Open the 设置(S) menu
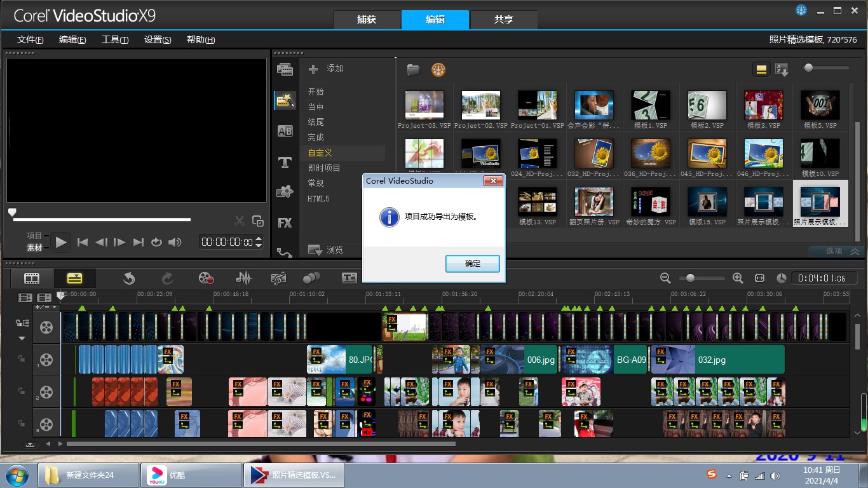This screenshot has height=488, width=868. (x=158, y=39)
